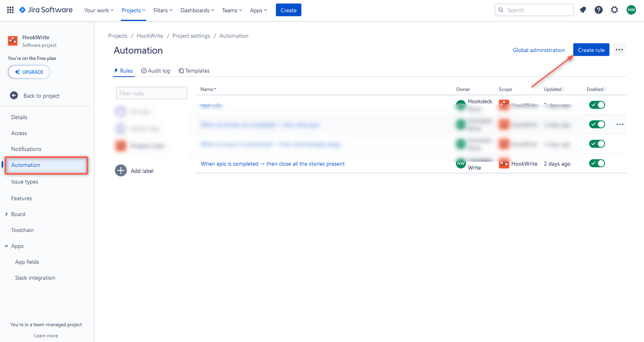The width and height of the screenshot is (644, 342).
Task: Open Global administration link
Action: pos(538,50)
